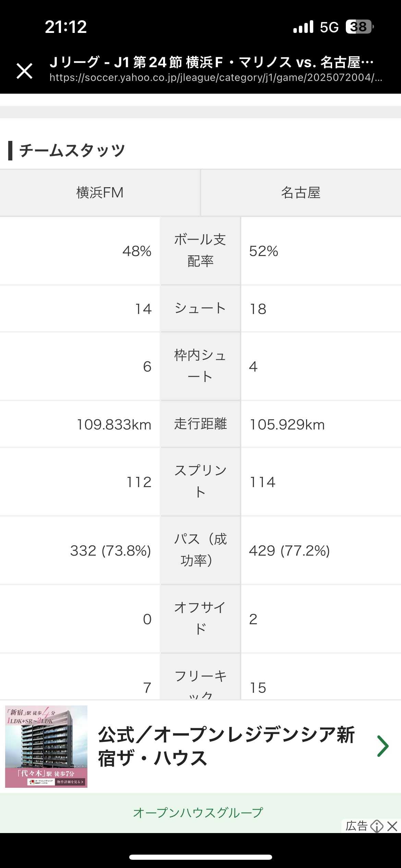Select the 名古屋 column header

[301, 193]
